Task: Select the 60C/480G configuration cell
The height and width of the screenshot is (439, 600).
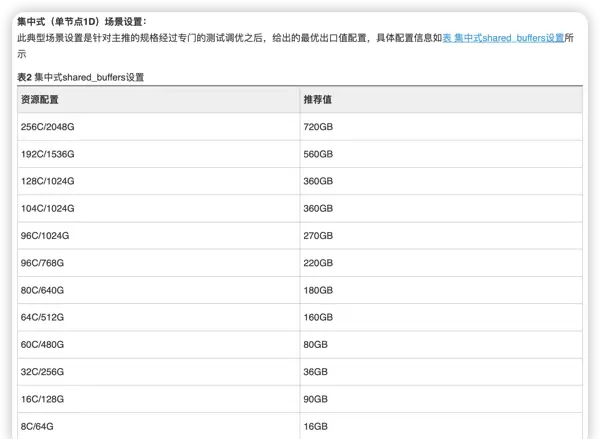Action: coord(42,344)
